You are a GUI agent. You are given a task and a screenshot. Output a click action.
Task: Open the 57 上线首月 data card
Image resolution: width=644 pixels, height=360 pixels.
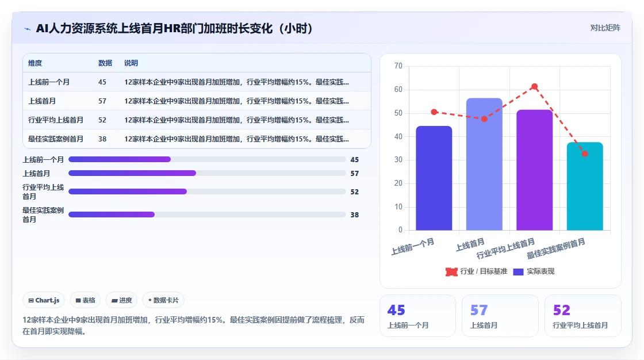pos(500,316)
